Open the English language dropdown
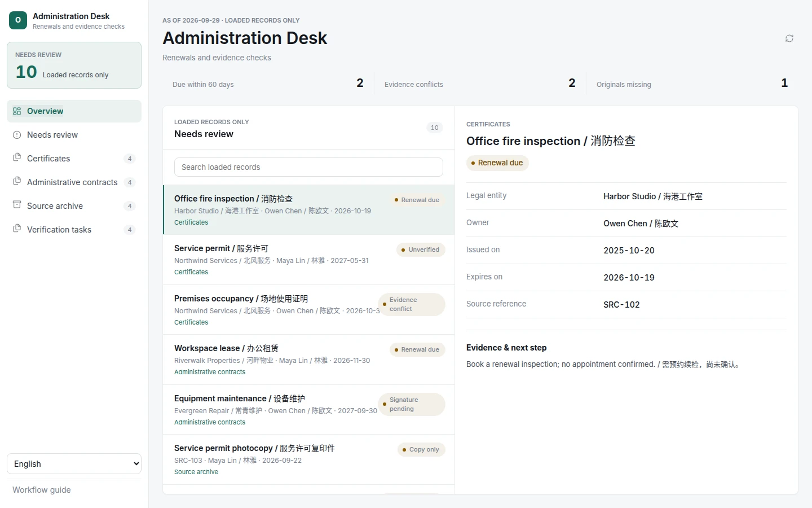The height and width of the screenshot is (508, 812). 74,464
